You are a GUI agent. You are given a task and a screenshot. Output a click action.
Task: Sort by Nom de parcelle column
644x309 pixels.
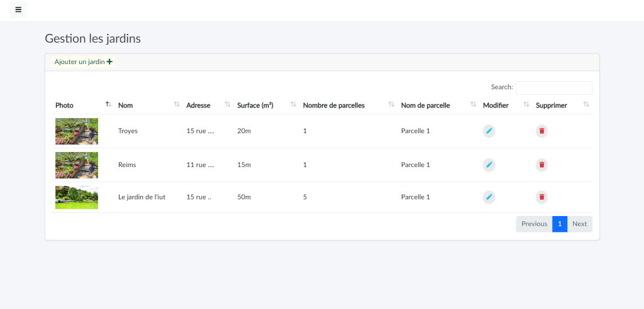[x=425, y=106]
